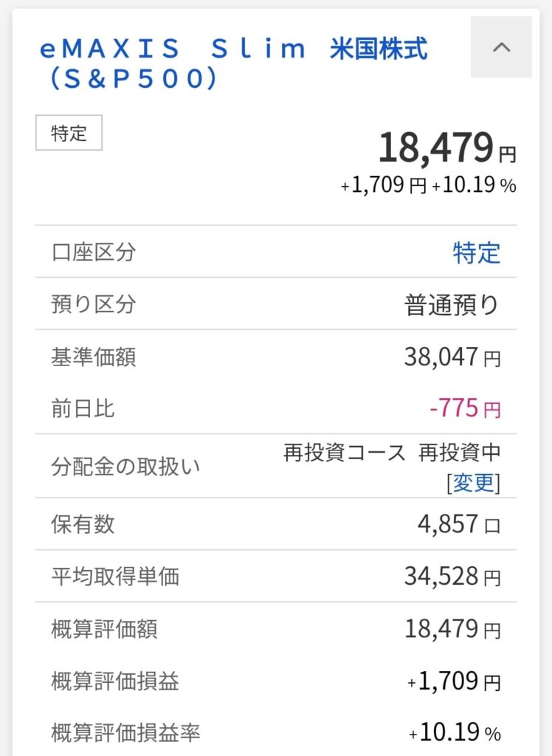Click the 再投資コース 再投資中 text
Image resolution: width=552 pixels, height=756 pixels.
[392, 453]
